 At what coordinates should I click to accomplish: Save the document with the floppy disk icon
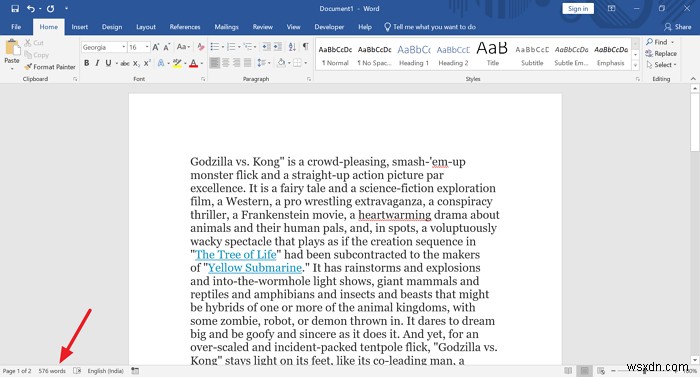pos(15,8)
